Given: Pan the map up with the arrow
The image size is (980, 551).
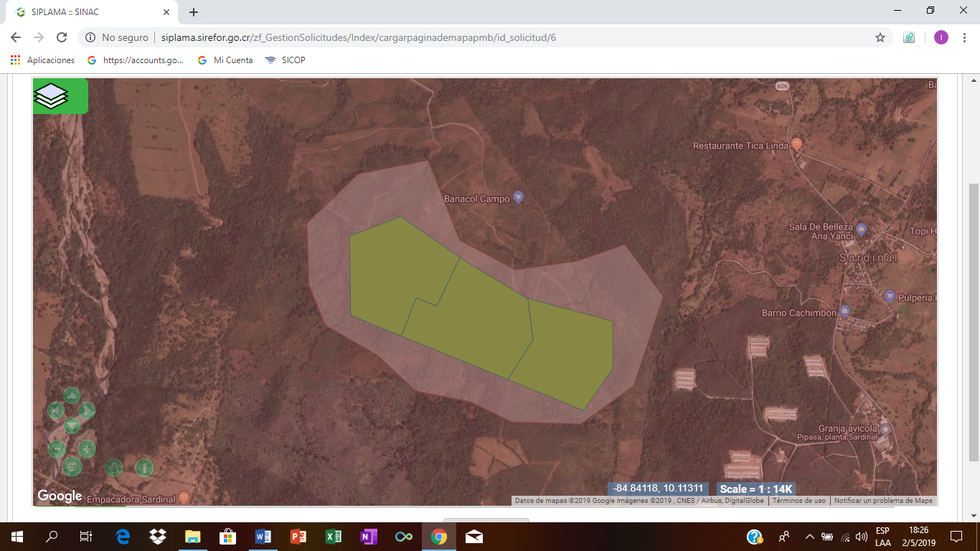Looking at the screenshot, I should 72,395.
